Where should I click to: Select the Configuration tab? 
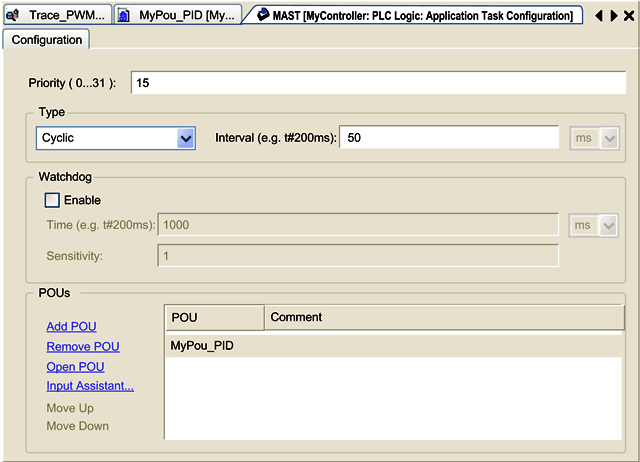(x=47, y=40)
